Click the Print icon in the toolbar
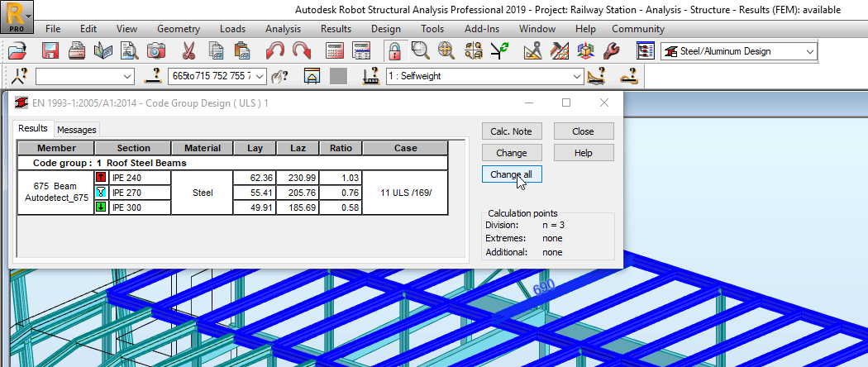This screenshot has height=367, width=868. 76,51
